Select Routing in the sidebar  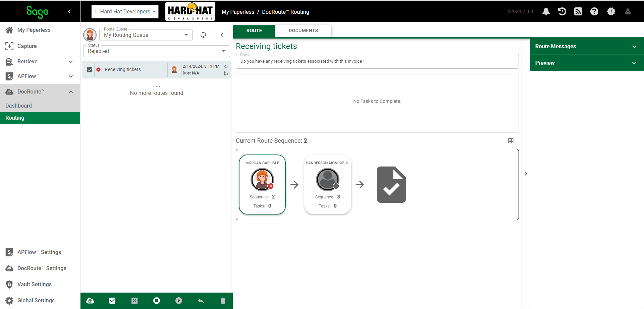pos(40,118)
